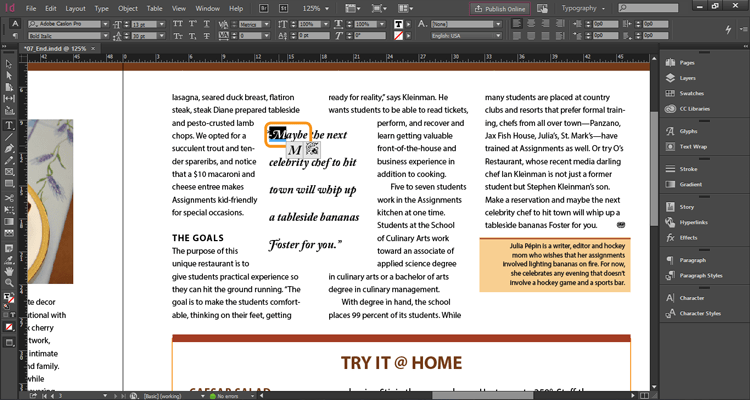Screen dimensions: 750x400
Task: Select the Free Transform tool
Action: pos(9,210)
